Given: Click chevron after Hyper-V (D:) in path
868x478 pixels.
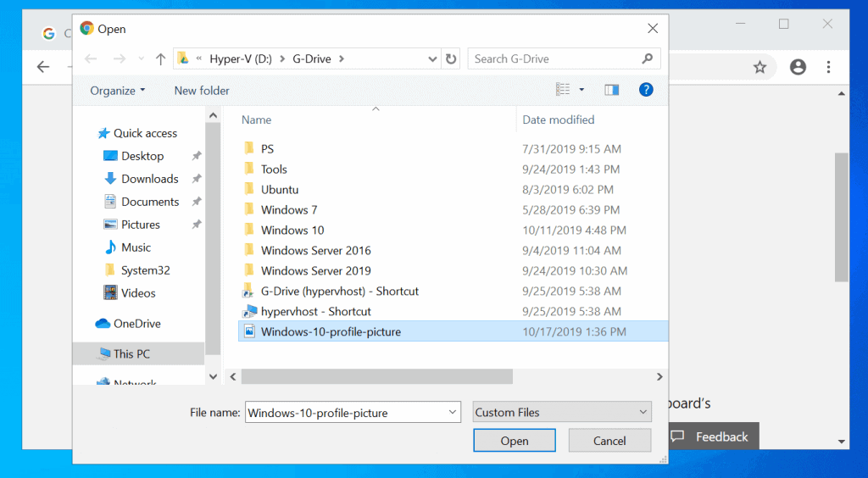Looking at the screenshot, I should (282, 58).
